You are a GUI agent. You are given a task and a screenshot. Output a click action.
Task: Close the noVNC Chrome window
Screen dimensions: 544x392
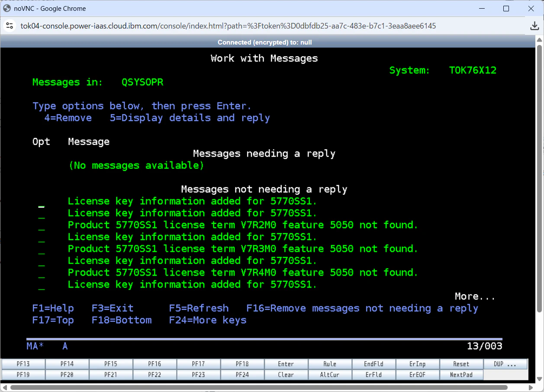click(x=531, y=8)
